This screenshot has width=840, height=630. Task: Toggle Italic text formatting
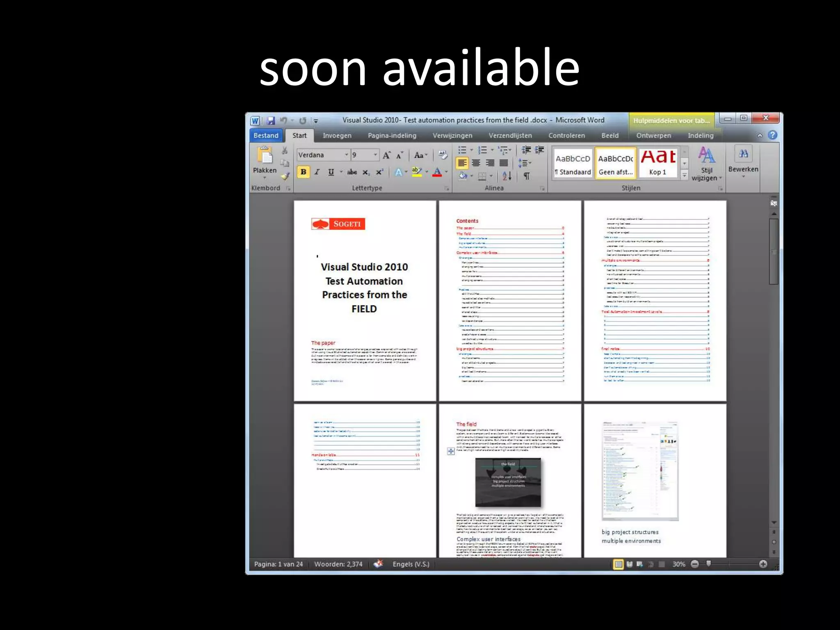tap(317, 172)
